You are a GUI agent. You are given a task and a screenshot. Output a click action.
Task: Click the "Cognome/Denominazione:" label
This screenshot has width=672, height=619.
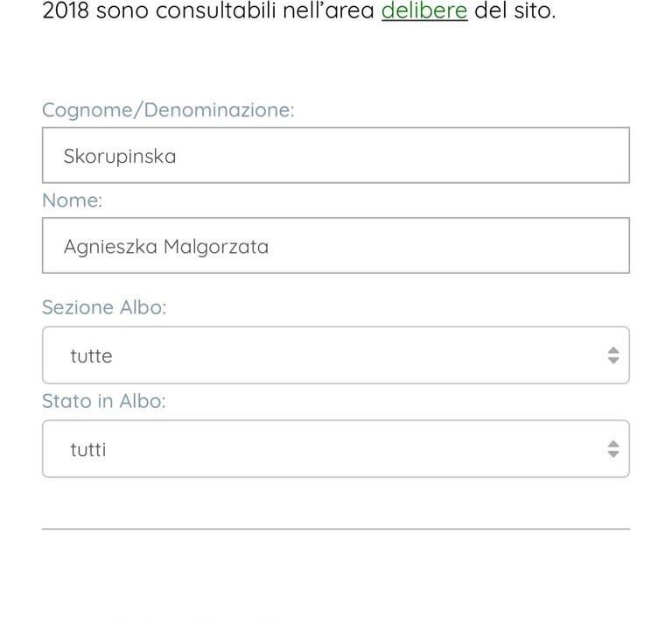(168, 110)
